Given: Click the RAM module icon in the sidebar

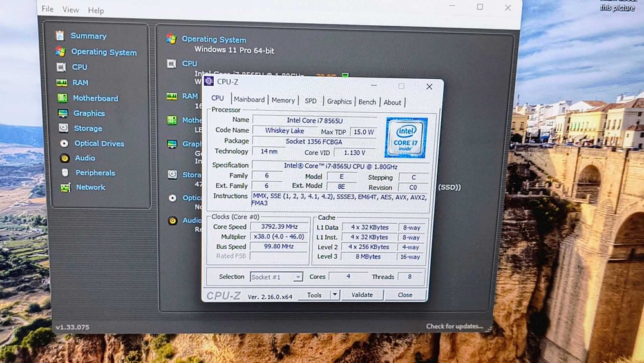Looking at the screenshot, I should tap(62, 83).
